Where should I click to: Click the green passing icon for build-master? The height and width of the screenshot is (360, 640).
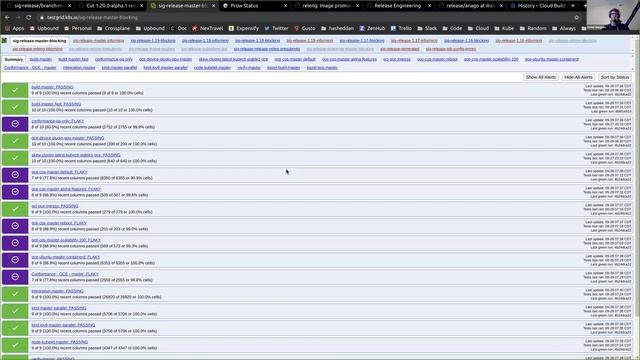coord(15,90)
